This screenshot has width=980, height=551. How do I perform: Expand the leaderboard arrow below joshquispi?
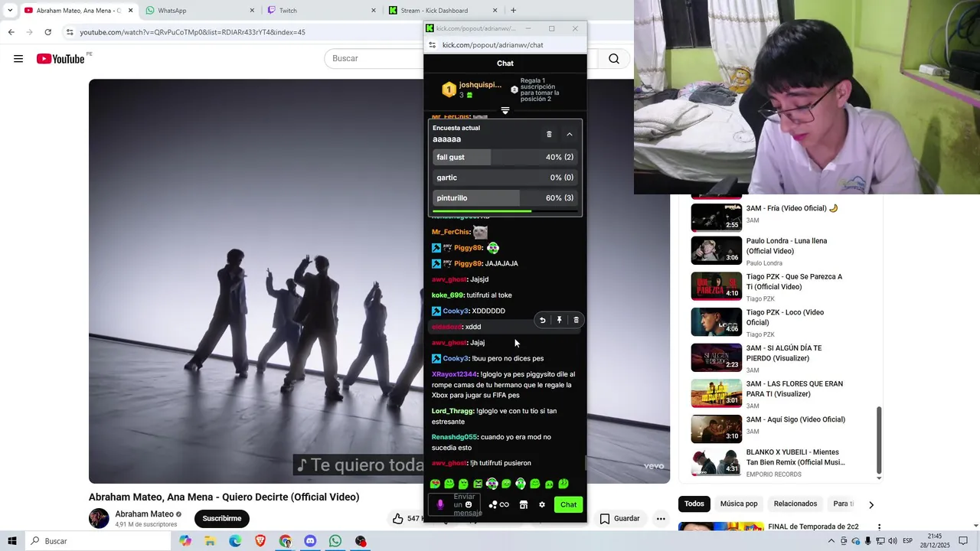pyautogui.click(x=505, y=111)
